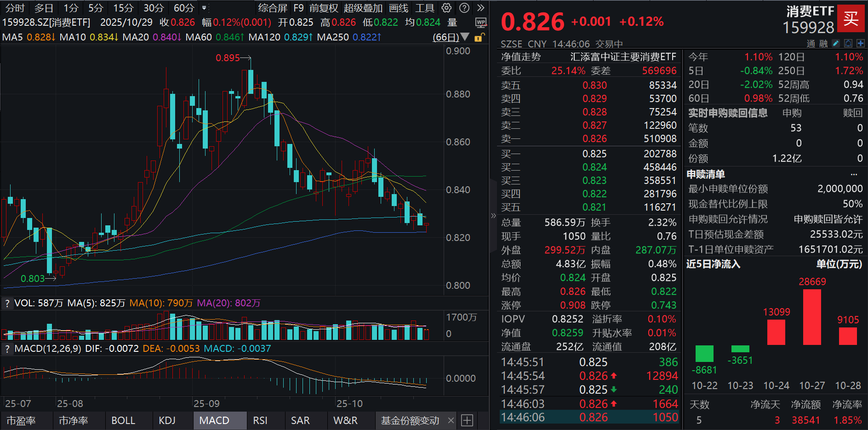Click the WP screen icon

point(480,23)
